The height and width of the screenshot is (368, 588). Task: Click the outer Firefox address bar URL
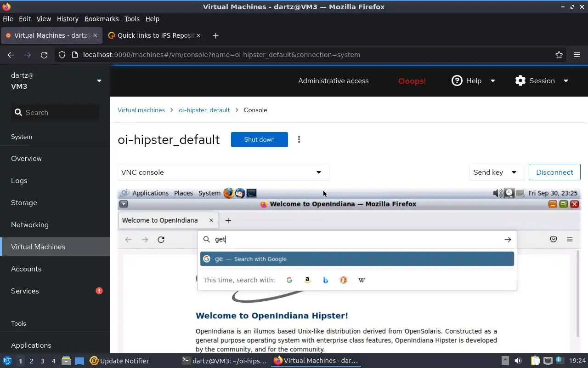pyautogui.click(x=221, y=55)
